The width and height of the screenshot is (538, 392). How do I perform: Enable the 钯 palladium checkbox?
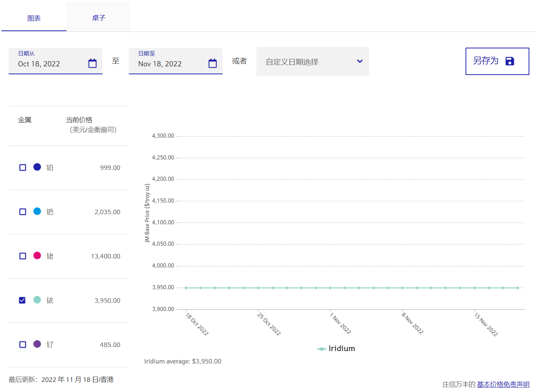(23, 212)
